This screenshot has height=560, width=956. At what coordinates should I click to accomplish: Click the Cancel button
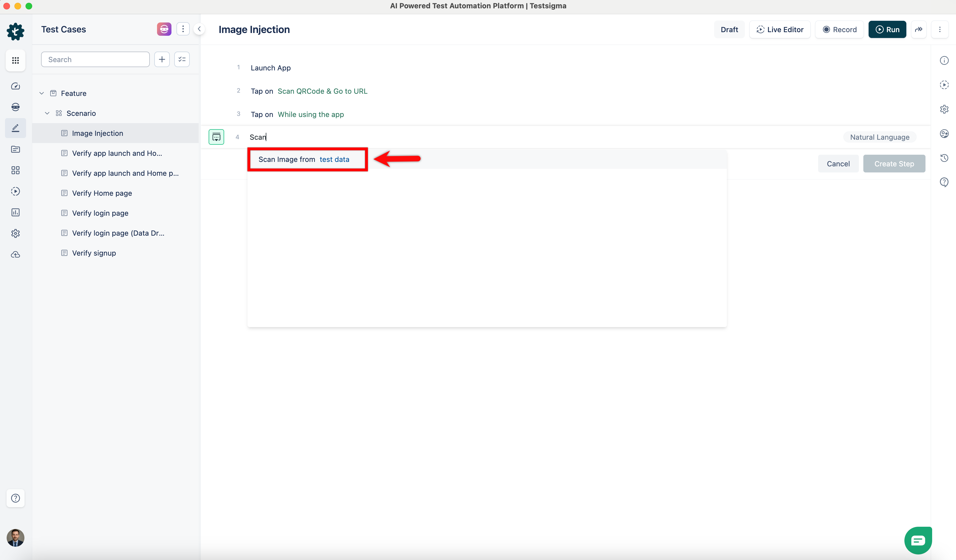point(838,164)
